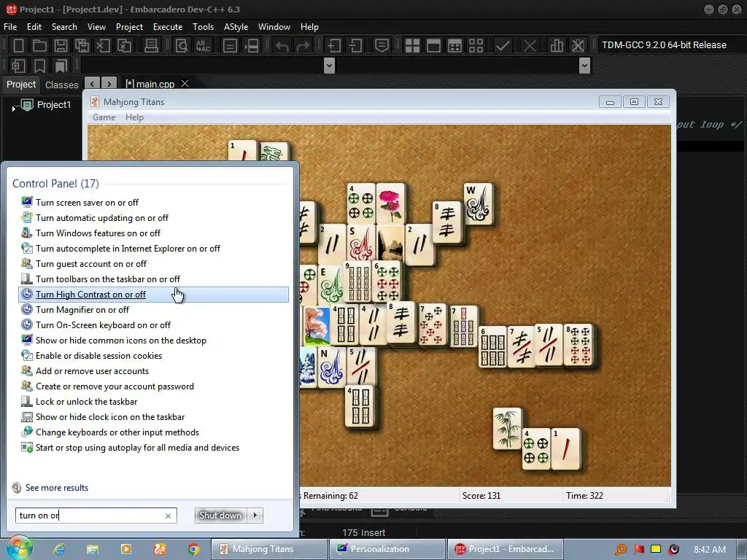This screenshot has height=560, width=747.
Task: Open the File menu in Dev-C++
Action: point(10,27)
